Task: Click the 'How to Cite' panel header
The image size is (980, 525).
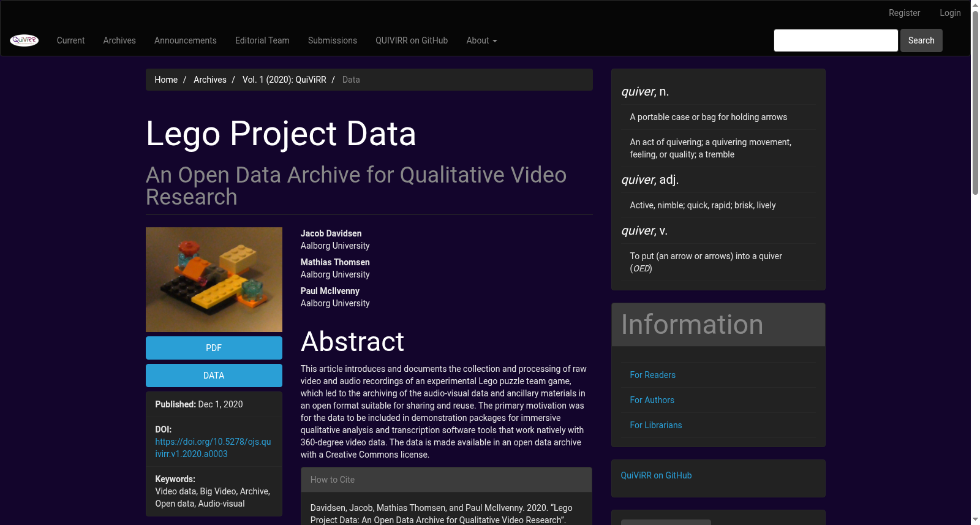Action: (x=447, y=480)
